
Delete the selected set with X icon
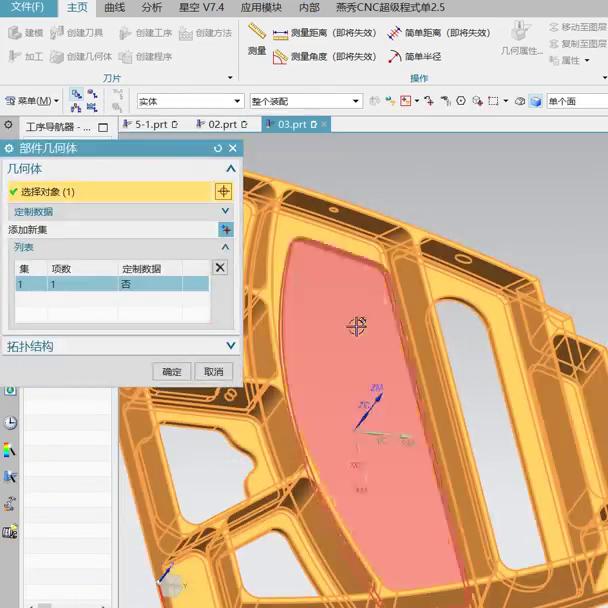tap(220, 267)
